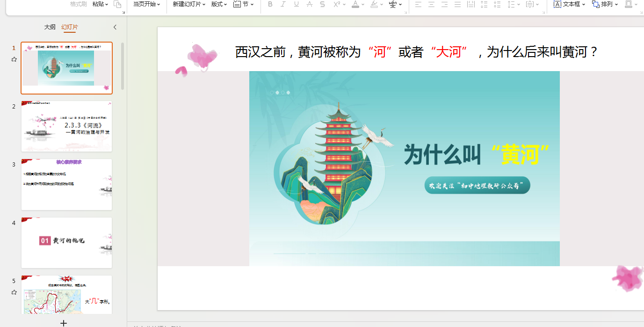Click the 节 section icon
644x327 pixels.
237,4
